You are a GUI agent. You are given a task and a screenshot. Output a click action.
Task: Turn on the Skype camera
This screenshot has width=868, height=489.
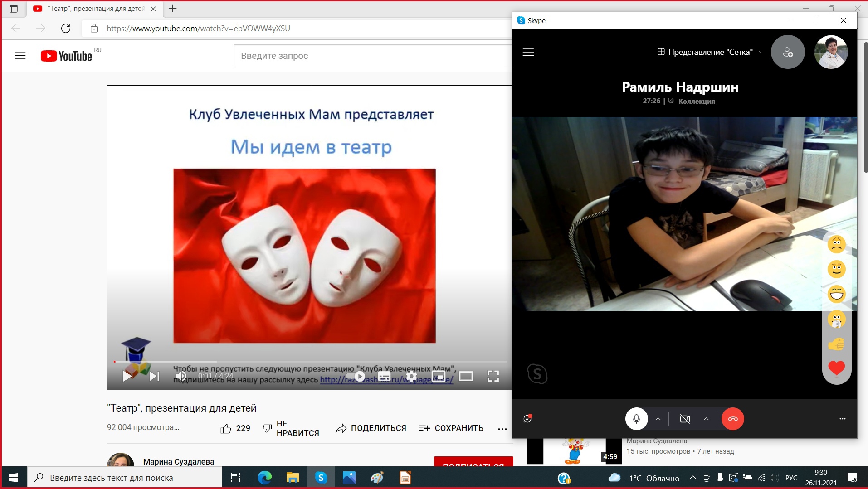pos(685,419)
